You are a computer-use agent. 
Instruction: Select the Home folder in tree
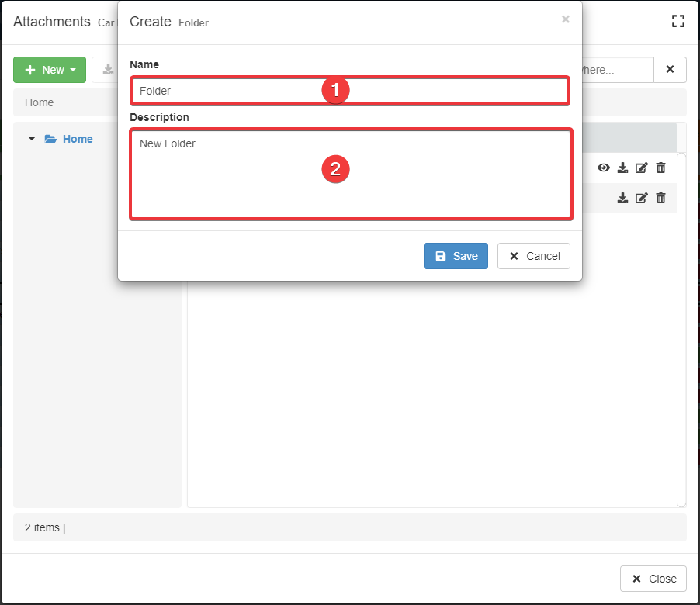[78, 139]
